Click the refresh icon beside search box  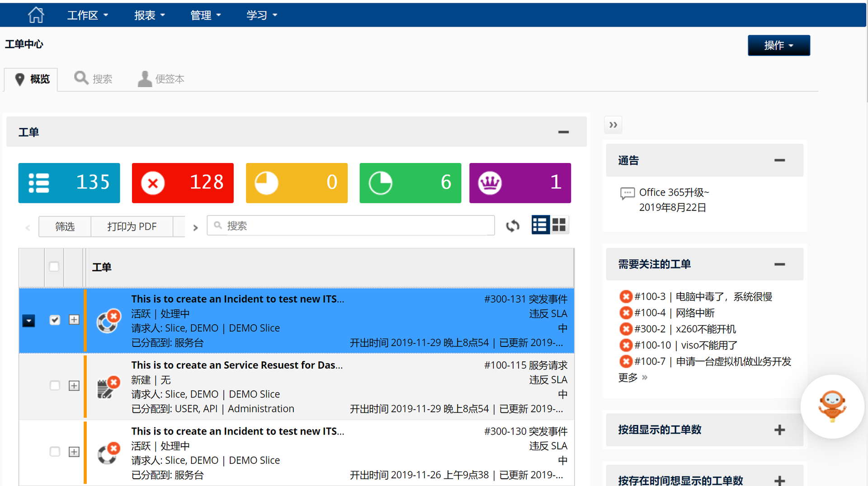513,226
